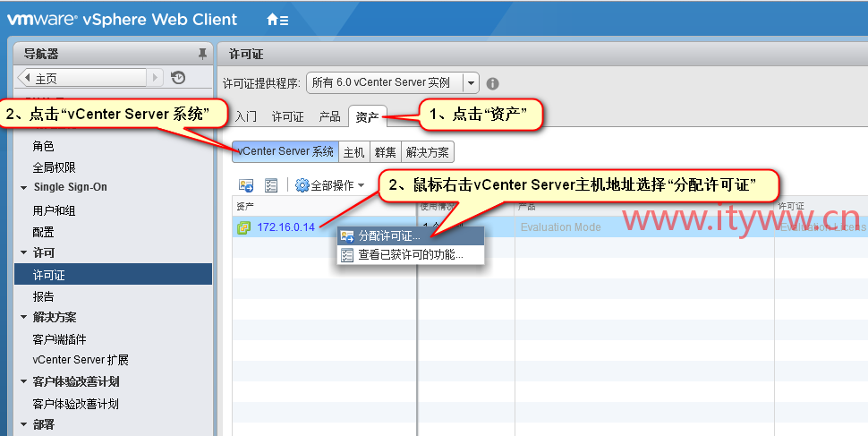Select the 主机 assets button

(x=353, y=152)
